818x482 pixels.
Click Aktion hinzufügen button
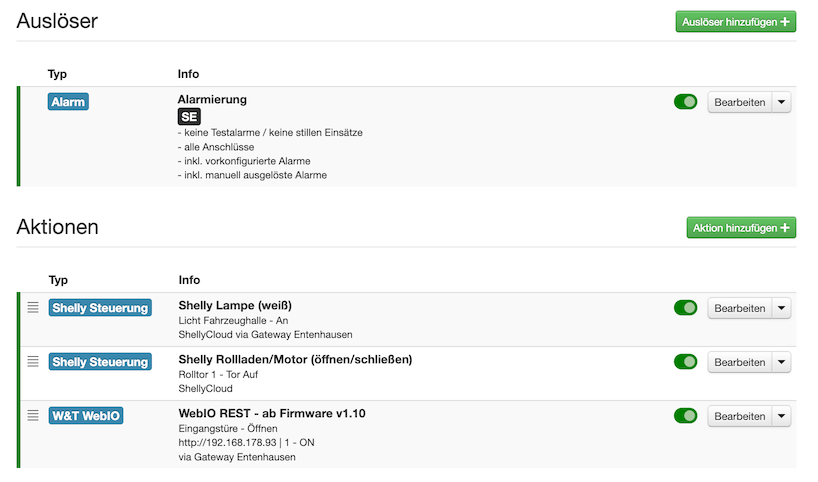click(x=741, y=228)
